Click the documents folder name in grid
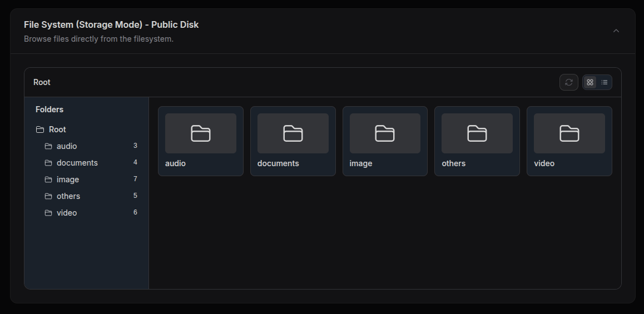This screenshot has height=314, width=644. point(278,163)
